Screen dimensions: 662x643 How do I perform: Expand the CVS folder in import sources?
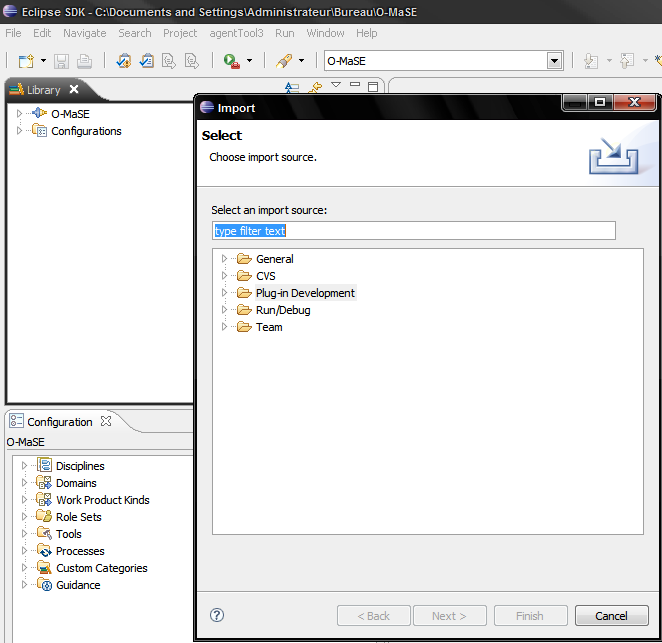click(224, 276)
